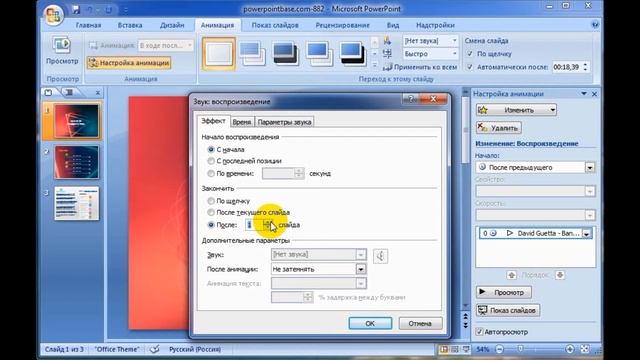The width and height of the screenshot is (640, 360).
Task: Open the Дизайн ribbon tab
Action: 172,25
